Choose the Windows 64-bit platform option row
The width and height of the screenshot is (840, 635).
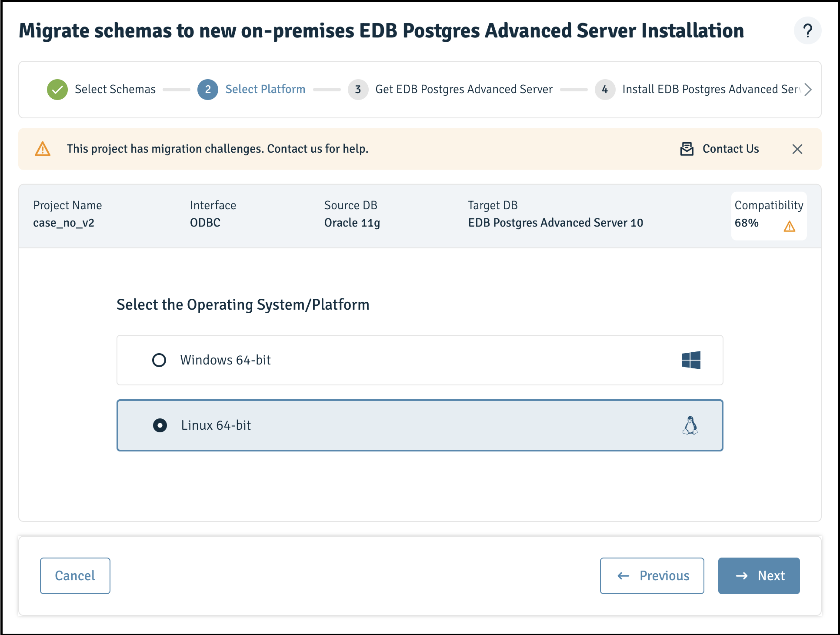click(420, 360)
